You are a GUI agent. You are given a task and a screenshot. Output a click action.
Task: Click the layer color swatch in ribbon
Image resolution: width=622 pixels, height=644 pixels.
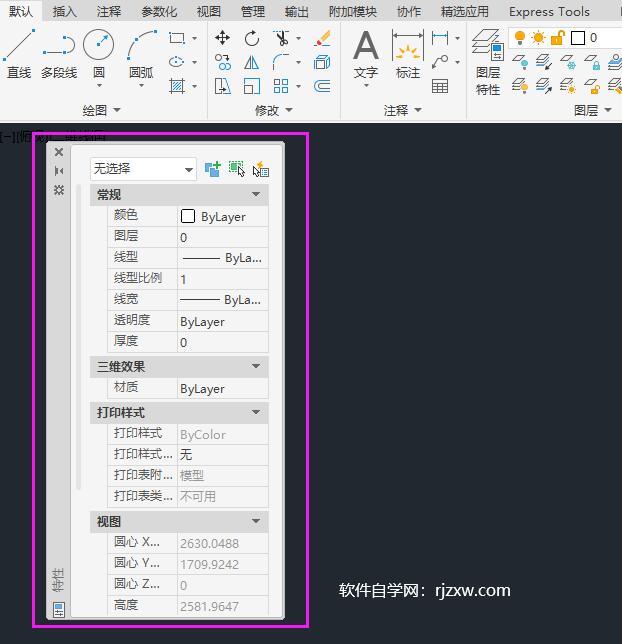point(578,38)
